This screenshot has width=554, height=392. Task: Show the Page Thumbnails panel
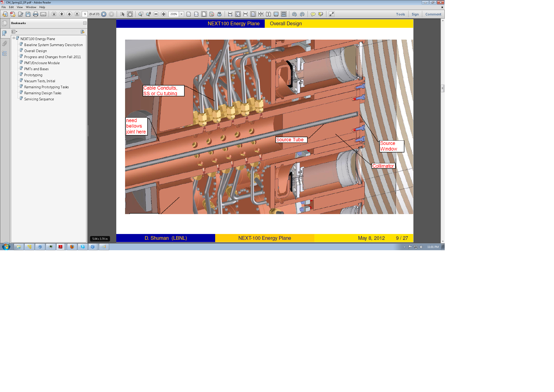pos(5,23)
